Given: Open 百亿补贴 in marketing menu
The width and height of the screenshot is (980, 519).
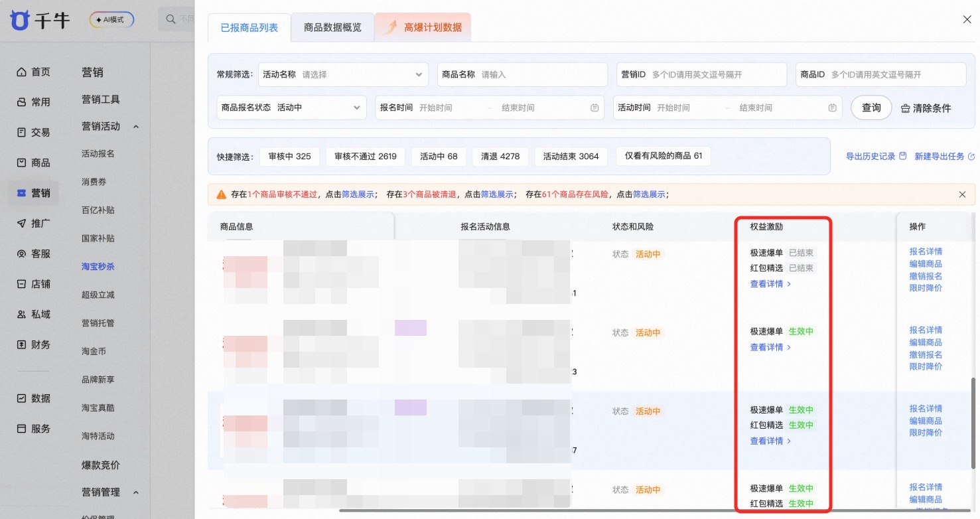Looking at the screenshot, I should 98,210.
